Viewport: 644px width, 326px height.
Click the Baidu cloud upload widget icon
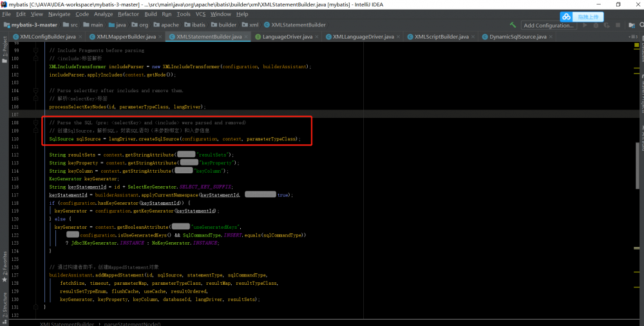point(567,17)
